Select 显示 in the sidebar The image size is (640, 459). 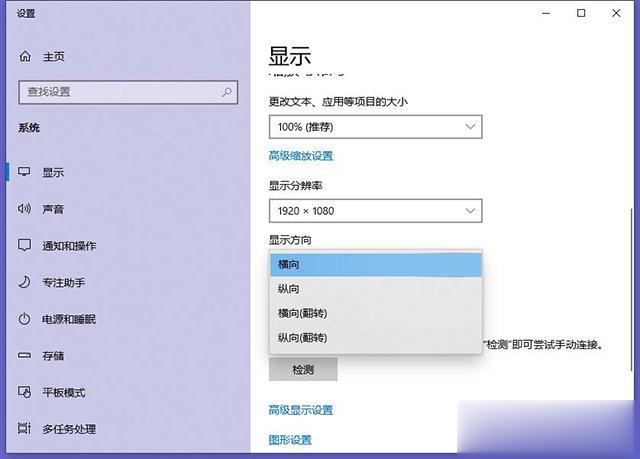click(53, 173)
